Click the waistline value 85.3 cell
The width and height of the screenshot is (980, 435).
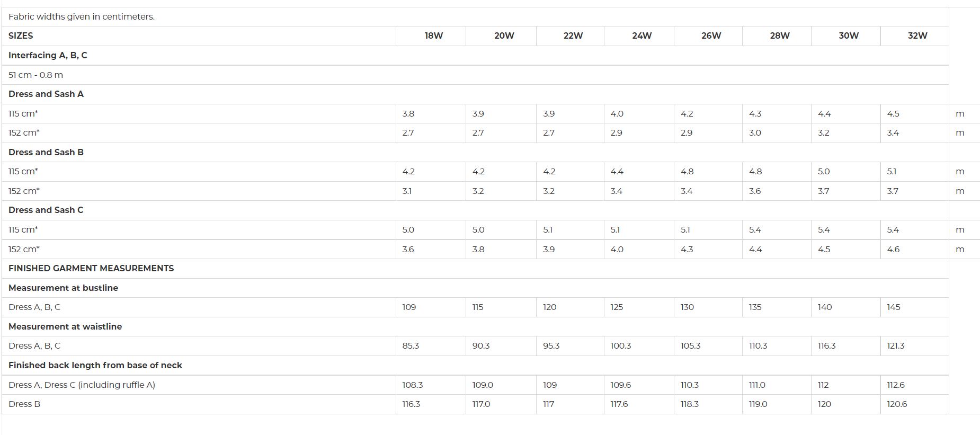tap(431, 345)
